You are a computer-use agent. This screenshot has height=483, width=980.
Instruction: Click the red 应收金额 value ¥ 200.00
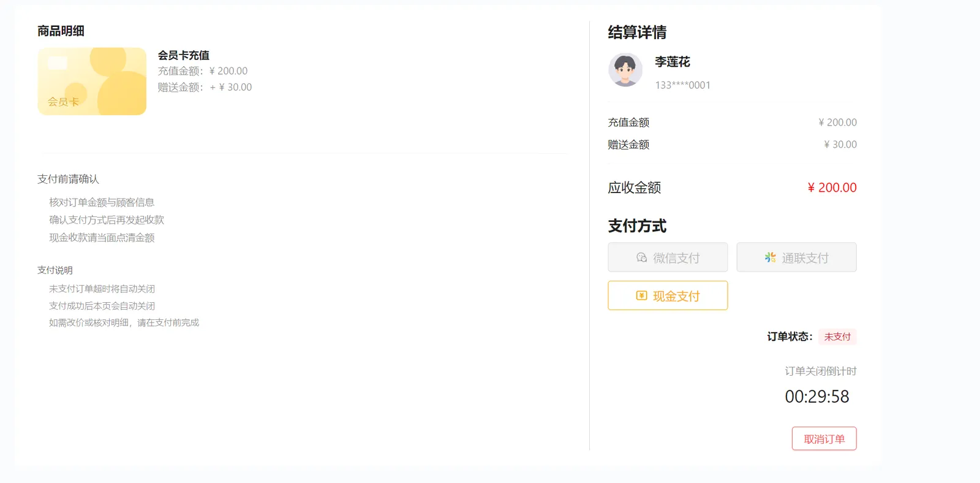832,188
